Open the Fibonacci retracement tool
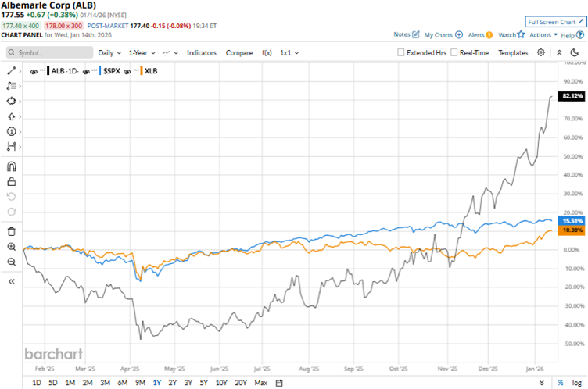 click(11, 86)
